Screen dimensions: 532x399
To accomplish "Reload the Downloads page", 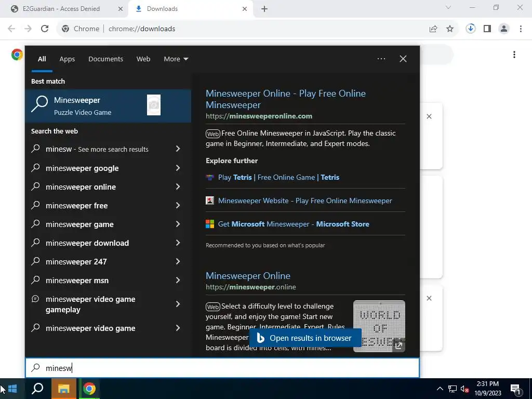I will pos(45,29).
